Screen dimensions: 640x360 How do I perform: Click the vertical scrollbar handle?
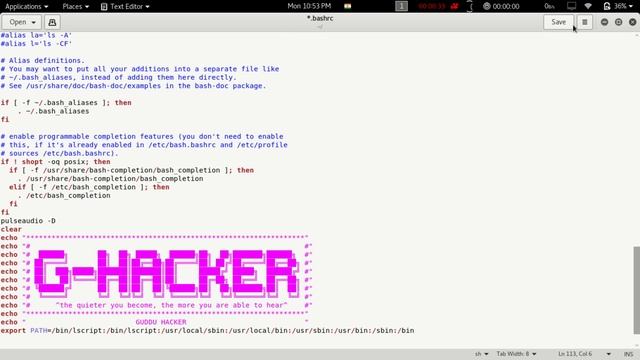[636, 290]
